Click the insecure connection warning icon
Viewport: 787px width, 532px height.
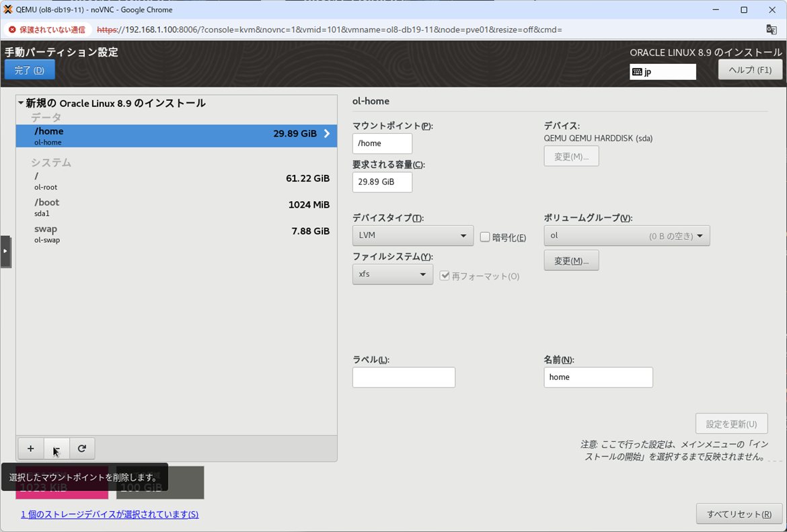tap(13, 30)
